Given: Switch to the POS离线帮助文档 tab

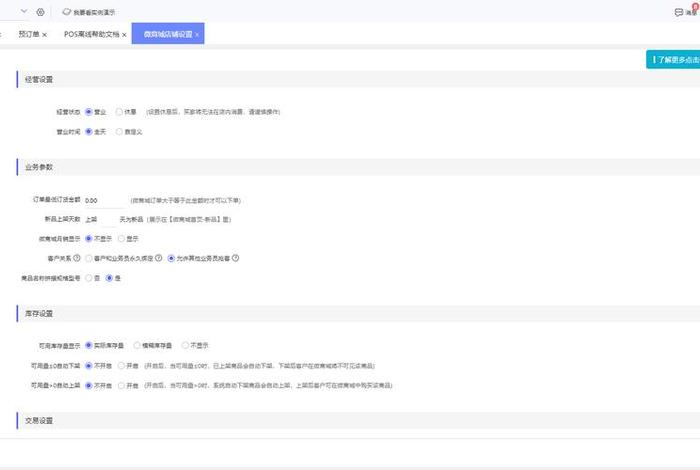Looking at the screenshot, I should click(x=88, y=35).
